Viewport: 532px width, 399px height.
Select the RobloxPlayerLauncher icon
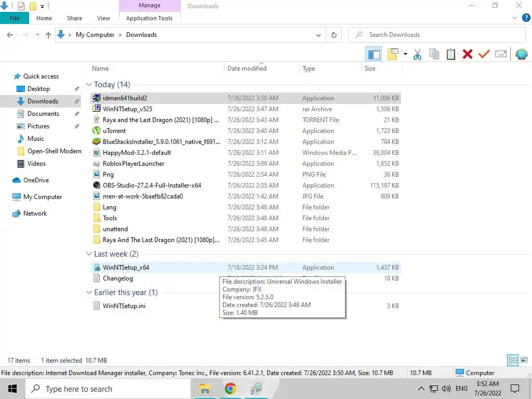[x=97, y=164]
